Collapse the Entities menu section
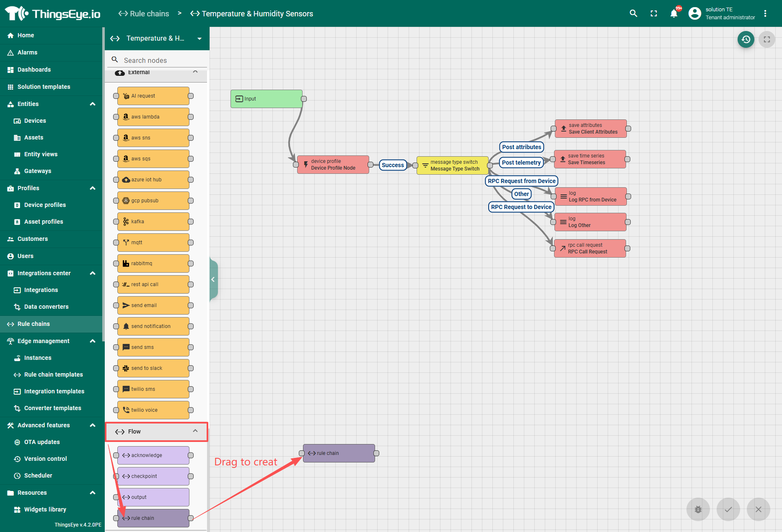Screen dimensions: 782x532 pyautogui.click(x=93, y=104)
